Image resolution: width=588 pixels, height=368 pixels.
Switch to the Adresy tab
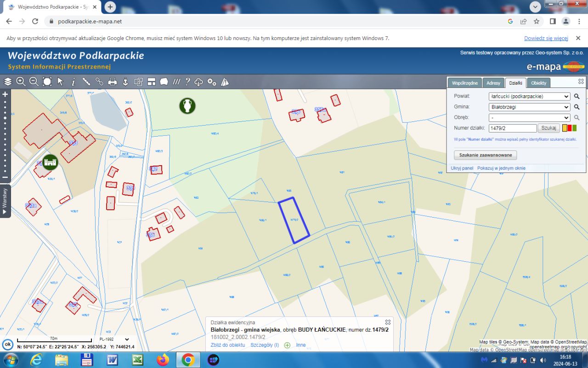493,83
